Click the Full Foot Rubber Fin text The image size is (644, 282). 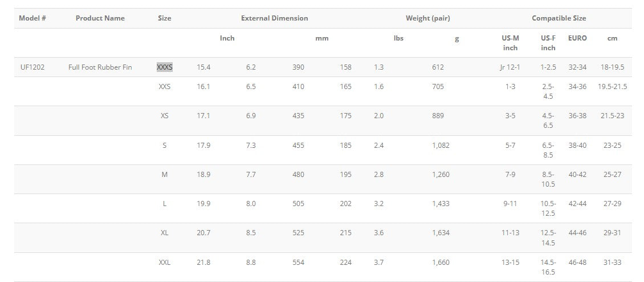[100, 67]
